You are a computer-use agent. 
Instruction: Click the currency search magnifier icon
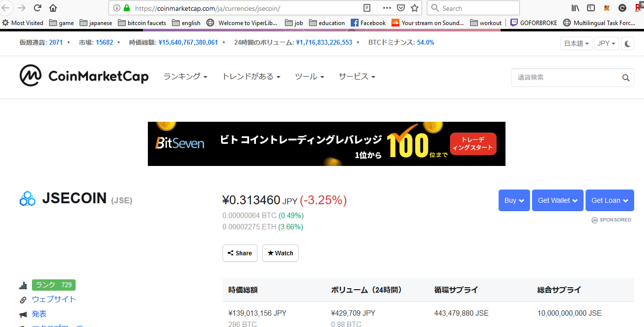click(626, 78)
